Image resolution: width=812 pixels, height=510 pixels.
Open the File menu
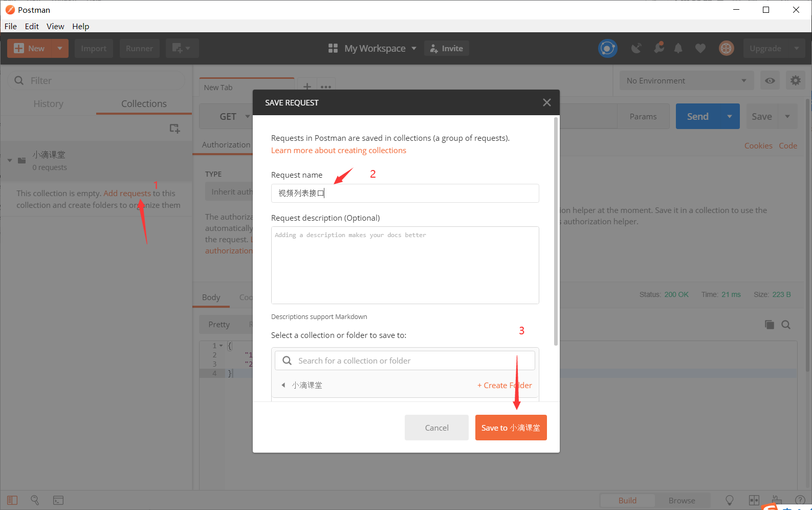pos(11,26)
